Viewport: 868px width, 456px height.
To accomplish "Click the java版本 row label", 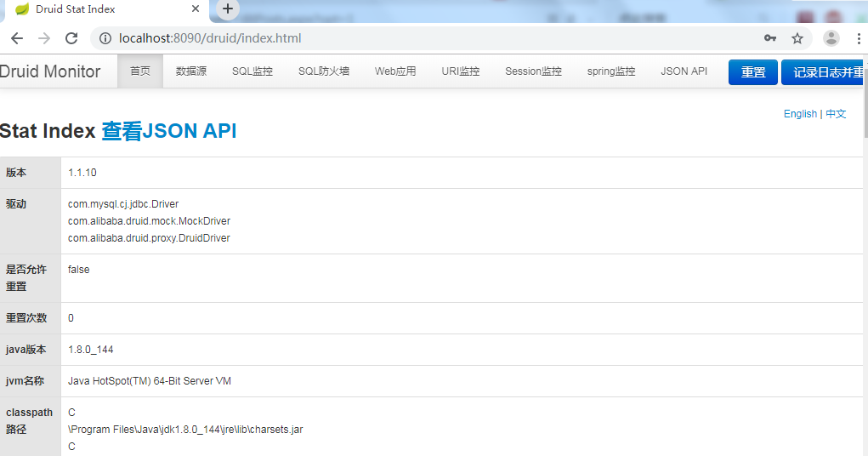I will click(x=26, y=350).
